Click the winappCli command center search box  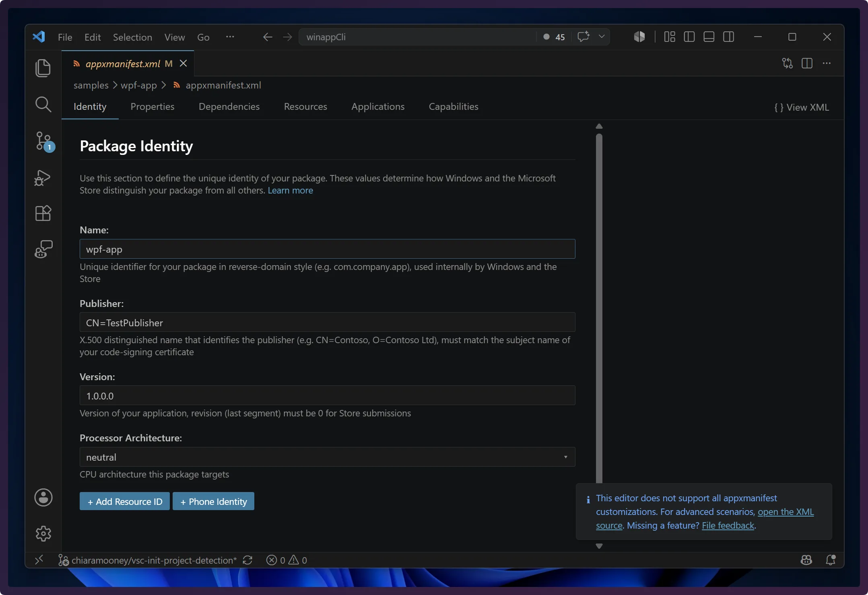[416, 37]
